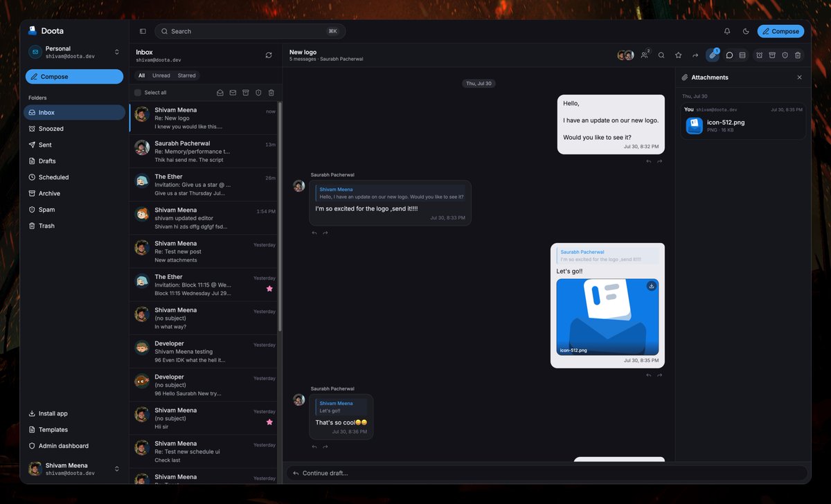Open participant avatars in conversation header
831x504 pixels.
tap(625, 55)
